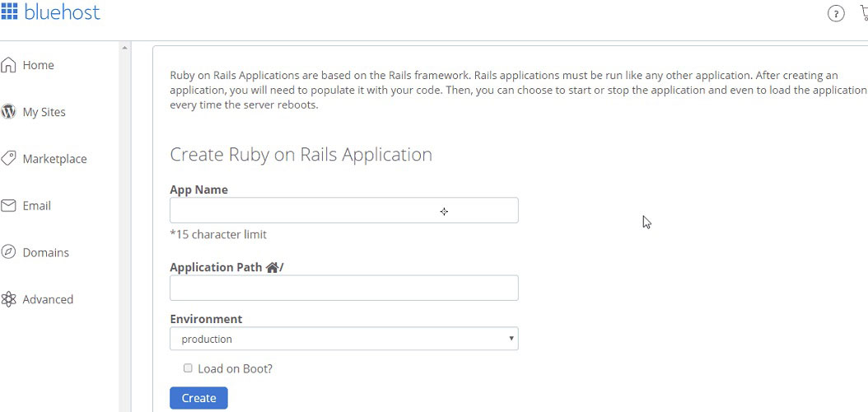
Task: Click the Environment dropdown arrow
Action: [511, 339]
